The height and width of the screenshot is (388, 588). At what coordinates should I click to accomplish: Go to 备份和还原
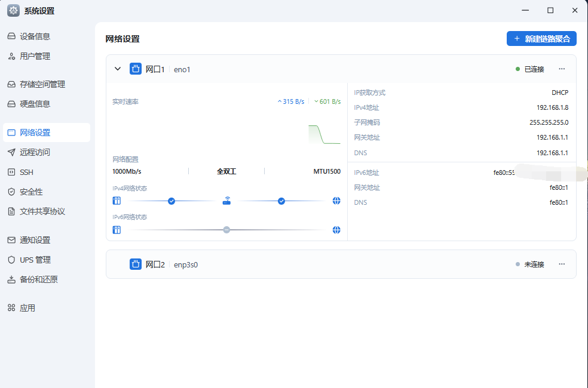[47, 279]
